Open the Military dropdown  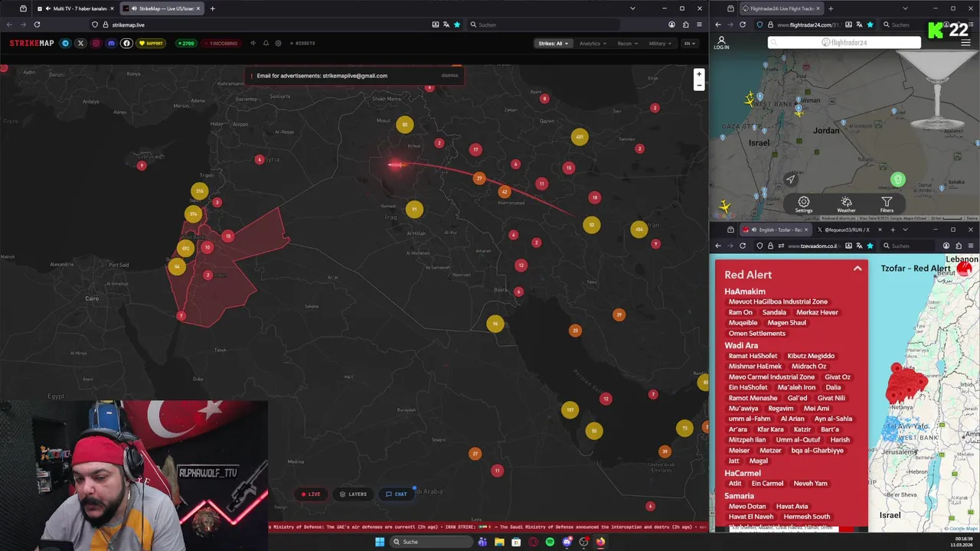(x=660, y=44)
